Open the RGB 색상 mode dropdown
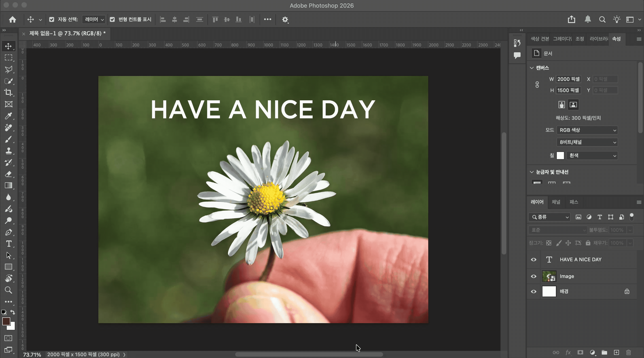This screenshot has height=358, width=644. [587, 130]
